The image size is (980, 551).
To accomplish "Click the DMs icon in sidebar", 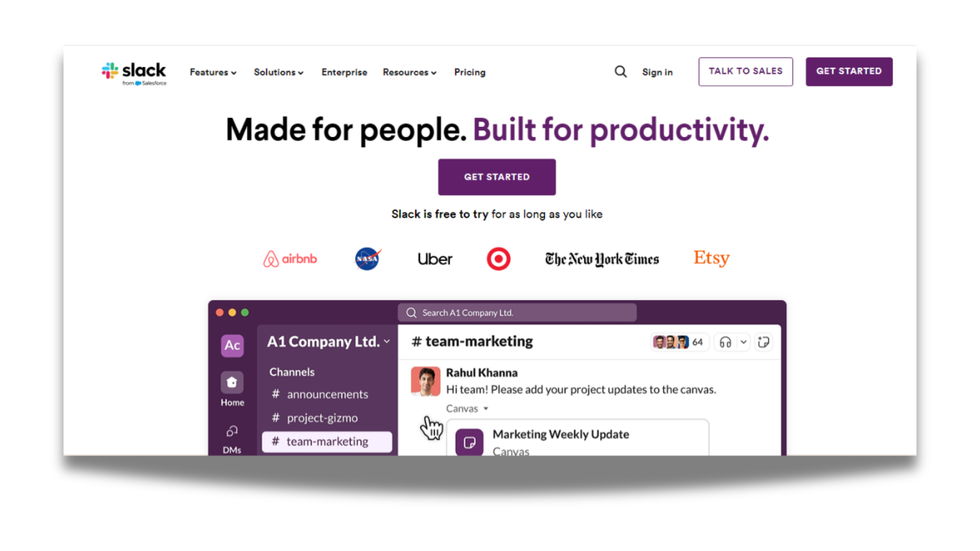I will click(x=233, y=431).
